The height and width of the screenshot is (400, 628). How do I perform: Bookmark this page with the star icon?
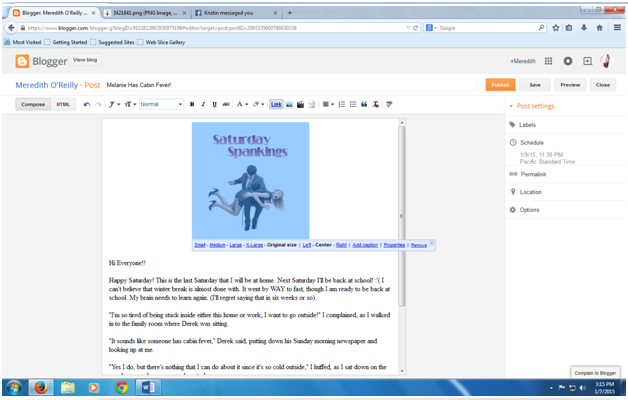coord(556,28)
